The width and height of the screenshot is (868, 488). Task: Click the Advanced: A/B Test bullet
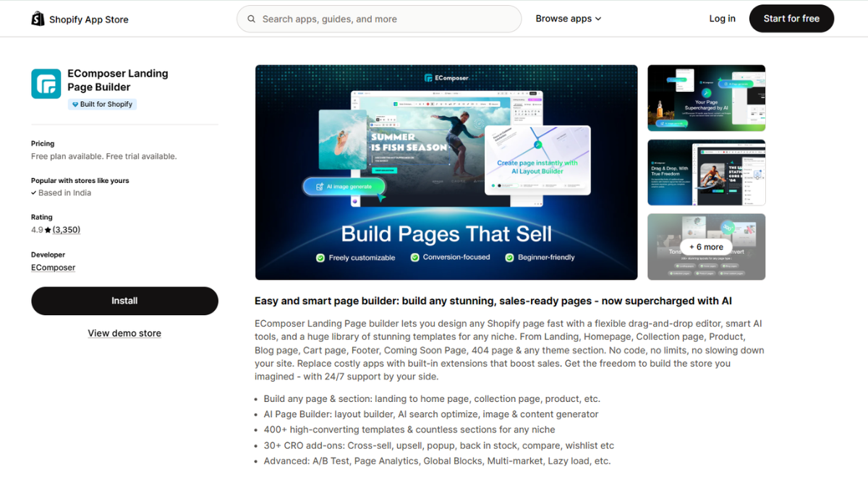(437, 461)
